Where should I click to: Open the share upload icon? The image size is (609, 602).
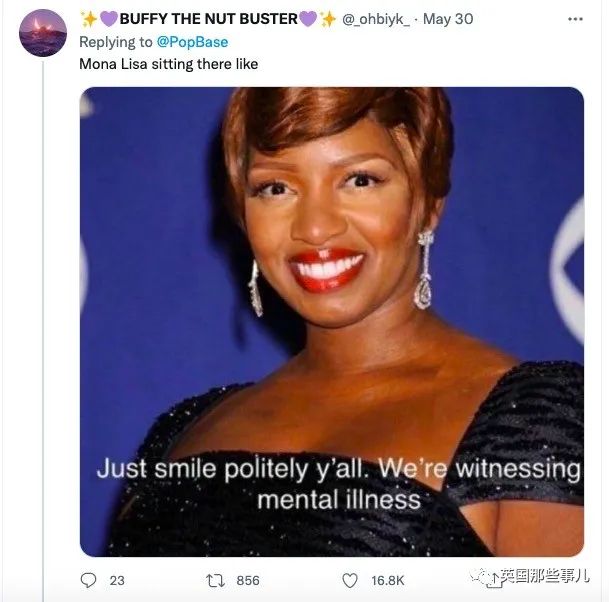point(494,581)
